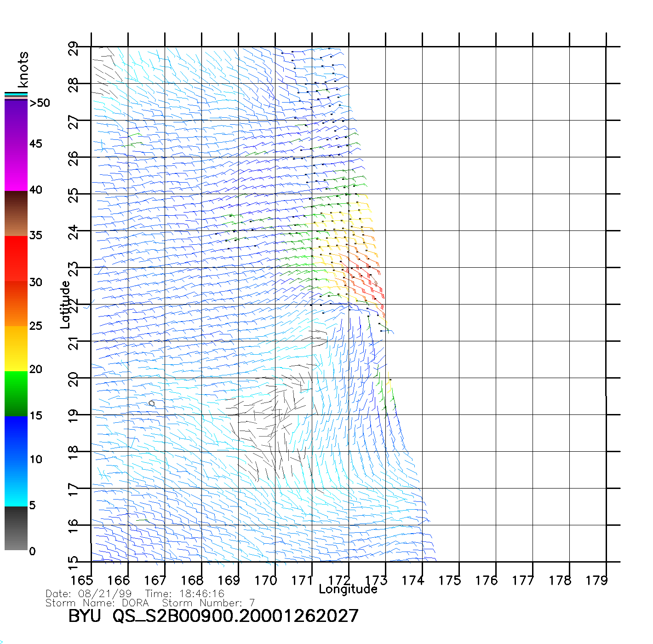This screenshot has width=653, height=644.
Task: Click the red wind barbs cluster near 22.5°N
Action: click(368, 283)
